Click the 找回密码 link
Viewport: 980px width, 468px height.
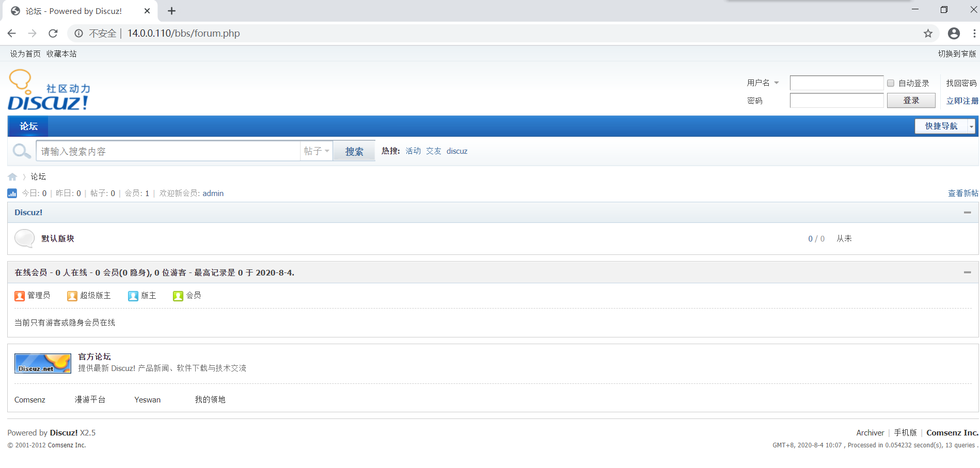click(x=961, y=83)
